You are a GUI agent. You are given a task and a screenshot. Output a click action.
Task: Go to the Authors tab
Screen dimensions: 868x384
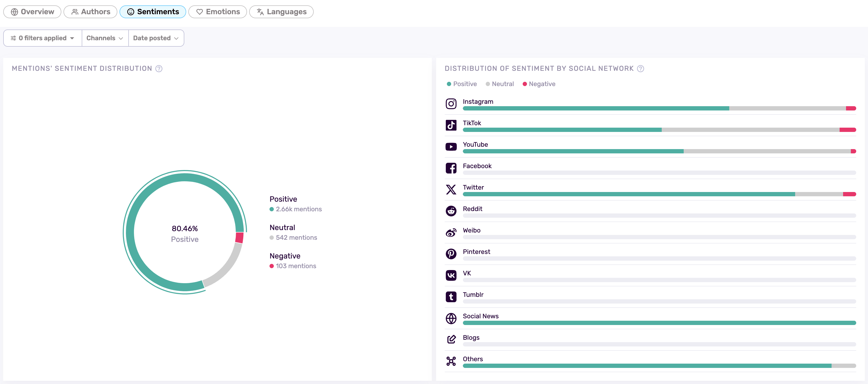coord(90,12)
